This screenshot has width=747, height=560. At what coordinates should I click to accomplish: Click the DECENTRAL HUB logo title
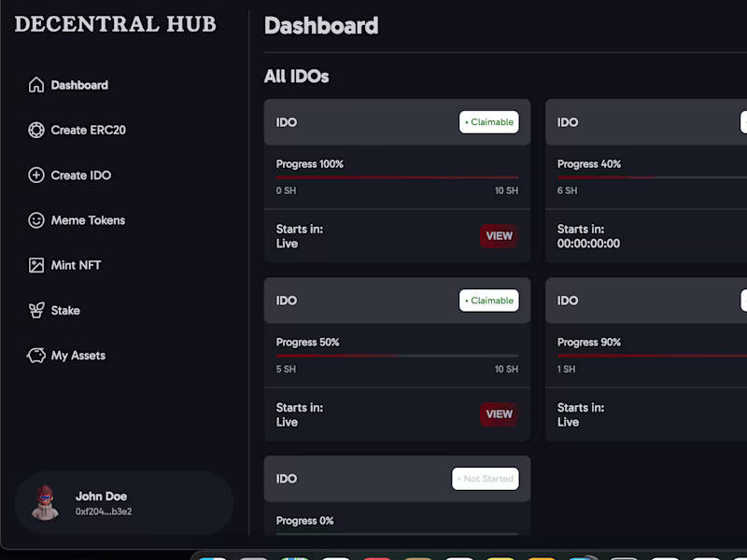115,24
